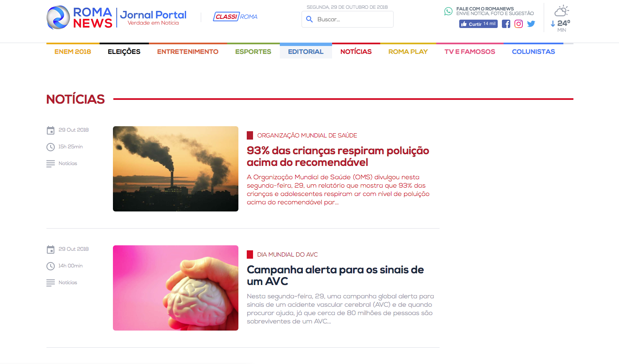Read the AVC campaign summary paragraph
Image resolution: width=619 pixels, height=364 pixels.
click(340, 309)
